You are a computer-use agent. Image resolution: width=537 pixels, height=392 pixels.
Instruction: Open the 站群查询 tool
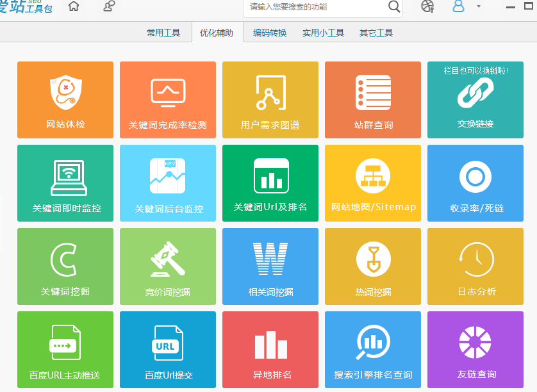(x=372, y=99)
